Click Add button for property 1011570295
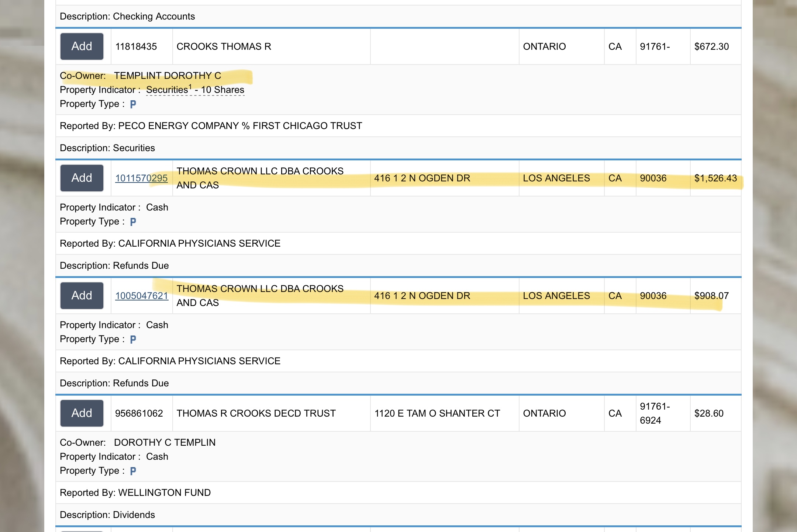Image resolution: width=797 pixels, height=532 pixels. coord(82,178)
